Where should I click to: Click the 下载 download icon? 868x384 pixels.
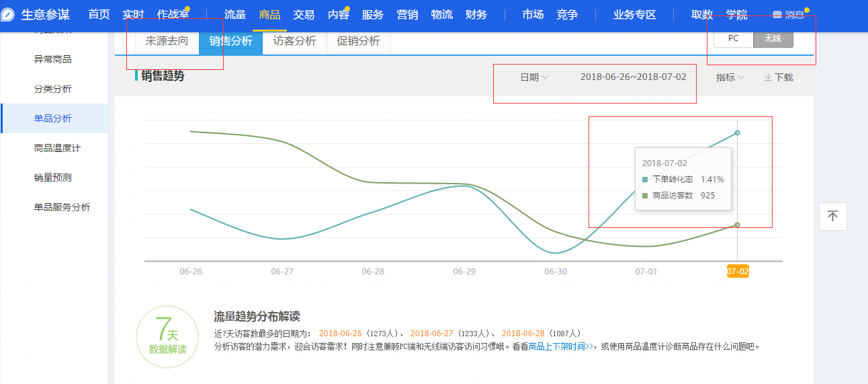[768, 77]
